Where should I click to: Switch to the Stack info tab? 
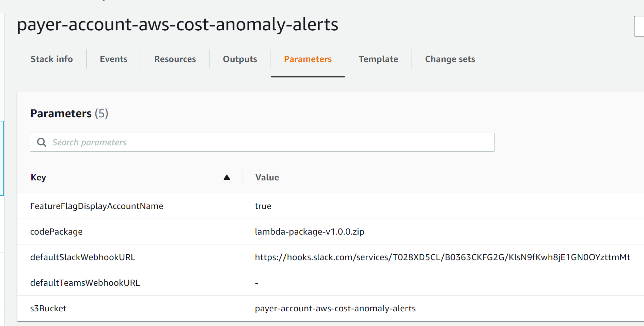click(x=51, y=59)
